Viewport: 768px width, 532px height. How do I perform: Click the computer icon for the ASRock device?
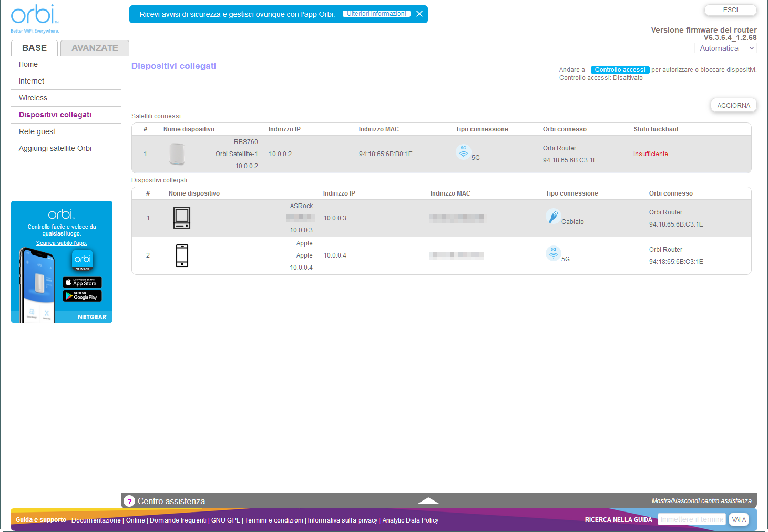(182, 218)
